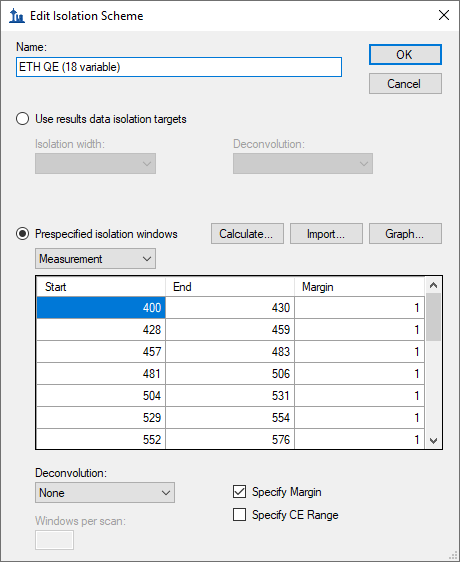
Task: Click the OK button
Action: pos(405,54)
